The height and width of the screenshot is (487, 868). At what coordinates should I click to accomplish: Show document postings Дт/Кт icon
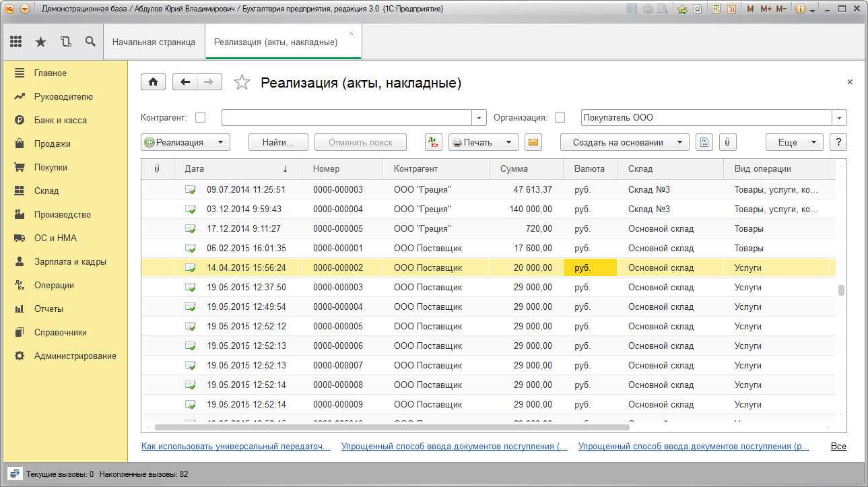434,142
